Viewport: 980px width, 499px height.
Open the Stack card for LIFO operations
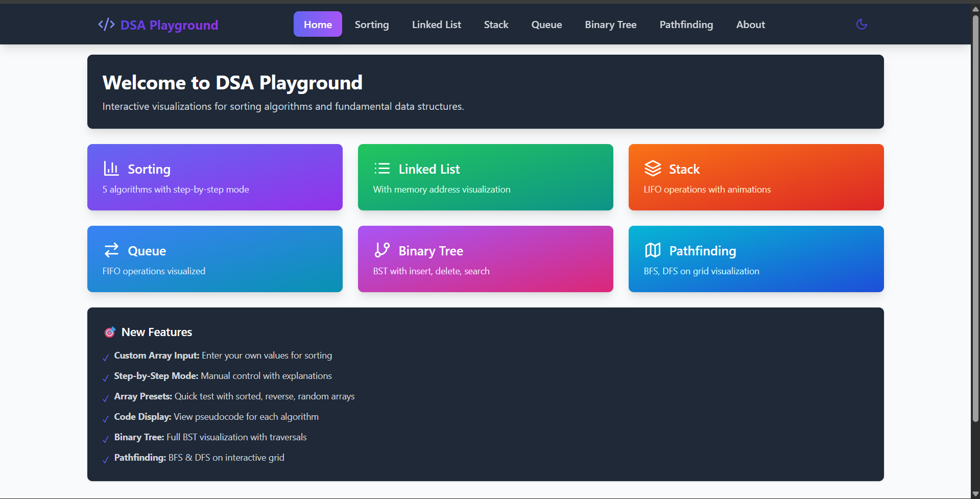756,177
